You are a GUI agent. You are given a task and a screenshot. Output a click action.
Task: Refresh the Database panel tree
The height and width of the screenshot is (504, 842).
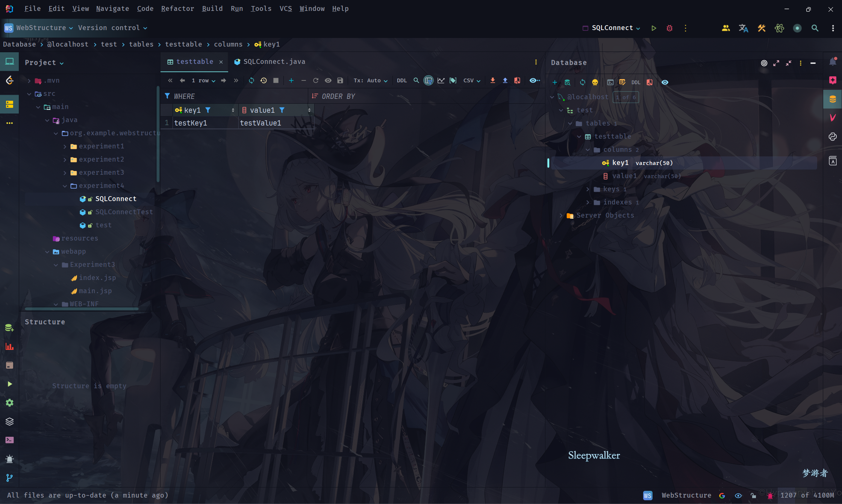583,82
